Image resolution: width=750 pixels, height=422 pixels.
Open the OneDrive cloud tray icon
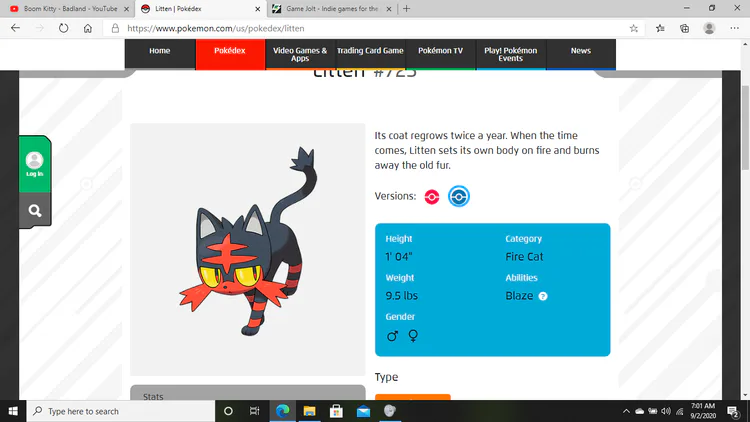tap(640, 411)
